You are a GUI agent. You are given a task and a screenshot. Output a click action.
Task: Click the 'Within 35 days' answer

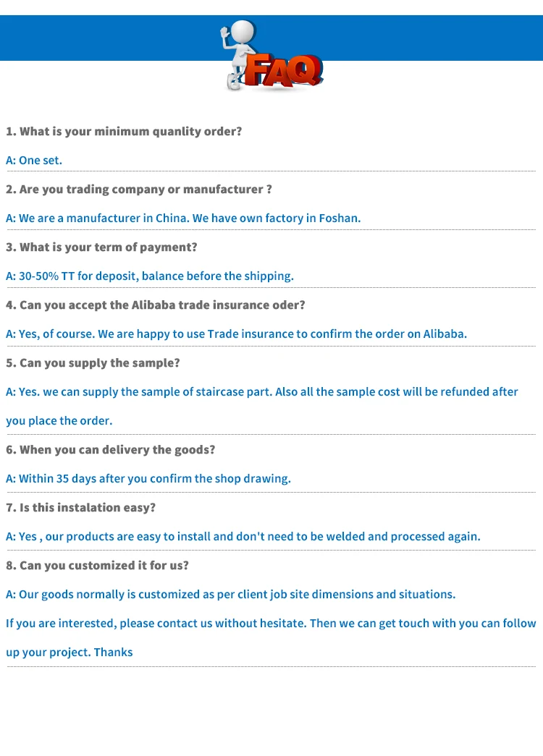point(148,479)
